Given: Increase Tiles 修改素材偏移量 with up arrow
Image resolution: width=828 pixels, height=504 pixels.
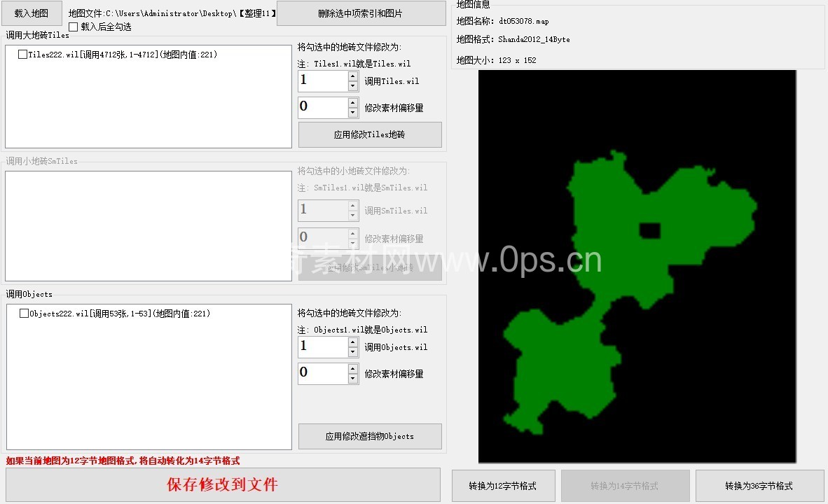Looking at the screenshot, I should point(353,103).
